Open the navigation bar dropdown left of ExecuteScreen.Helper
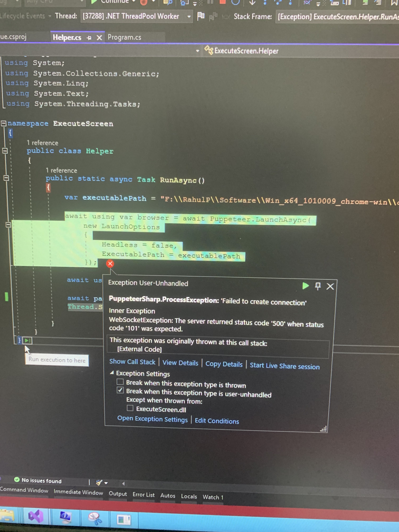The width and height of the screenshot is (399, 532). coord(198,51)
